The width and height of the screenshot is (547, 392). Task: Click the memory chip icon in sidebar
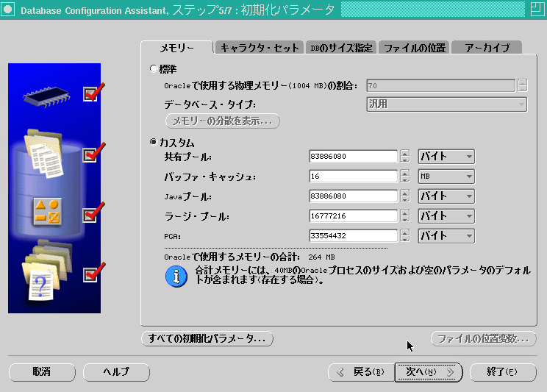click(x=46, y=96)
